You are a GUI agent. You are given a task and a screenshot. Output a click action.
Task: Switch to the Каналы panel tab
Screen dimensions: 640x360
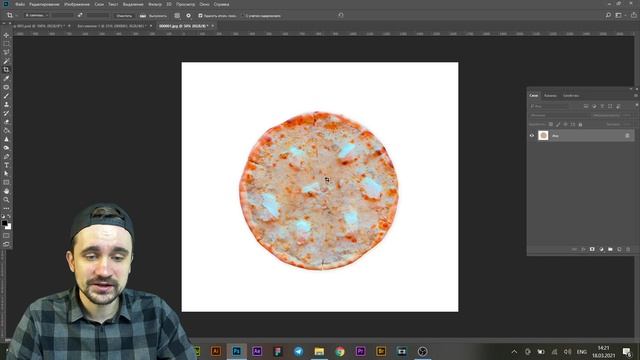550,96
